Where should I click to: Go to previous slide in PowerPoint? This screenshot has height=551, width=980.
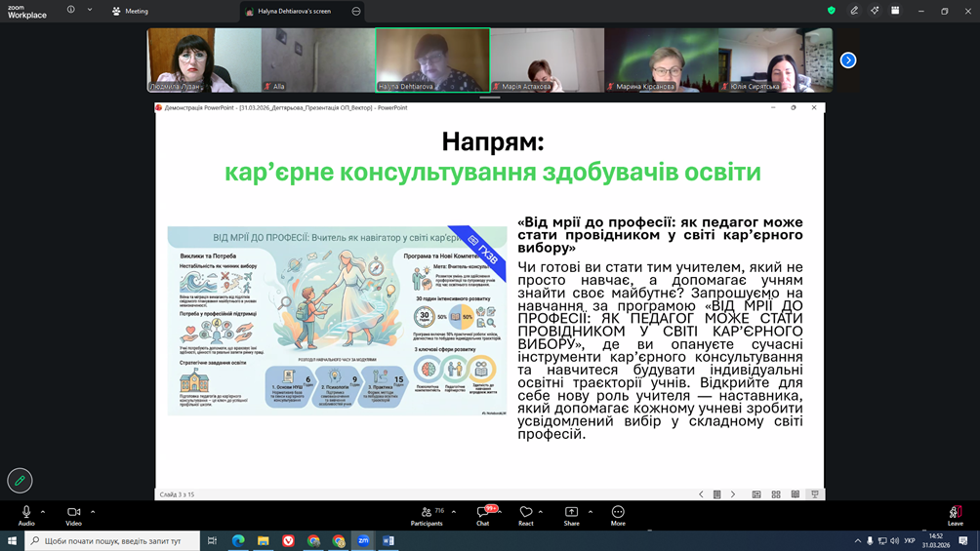pyautogui.click(x=701, y=494)
